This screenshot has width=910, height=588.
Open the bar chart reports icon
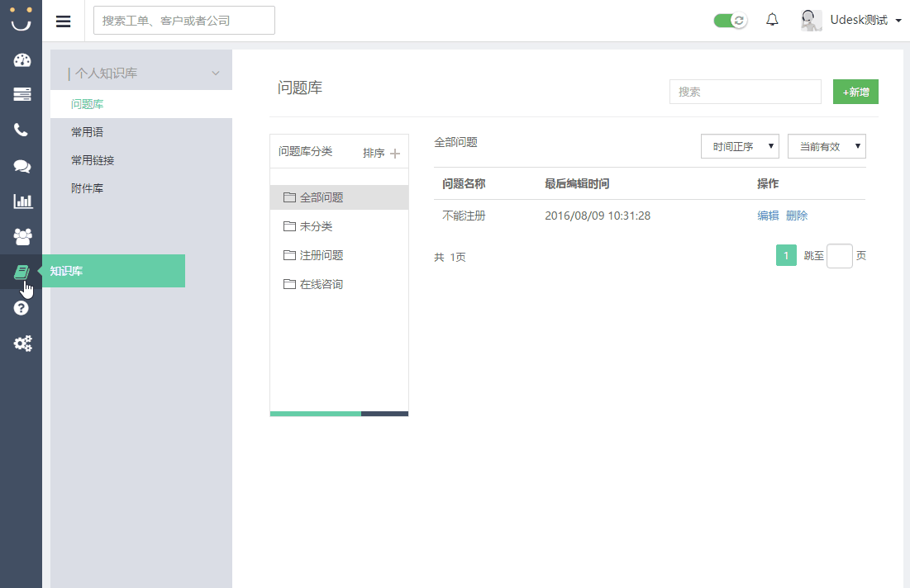21,201
